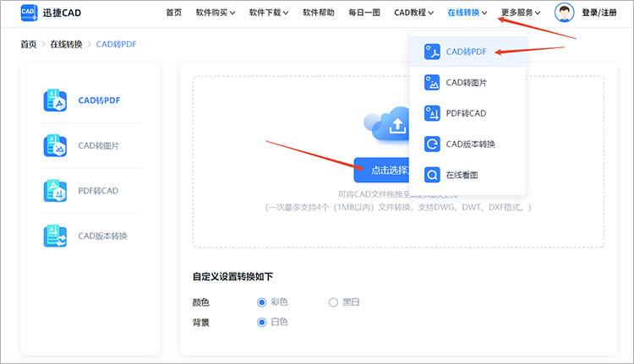The image size is (634, 364).
Task: Select the 白色 background radio button
Action: pos(261,322)
